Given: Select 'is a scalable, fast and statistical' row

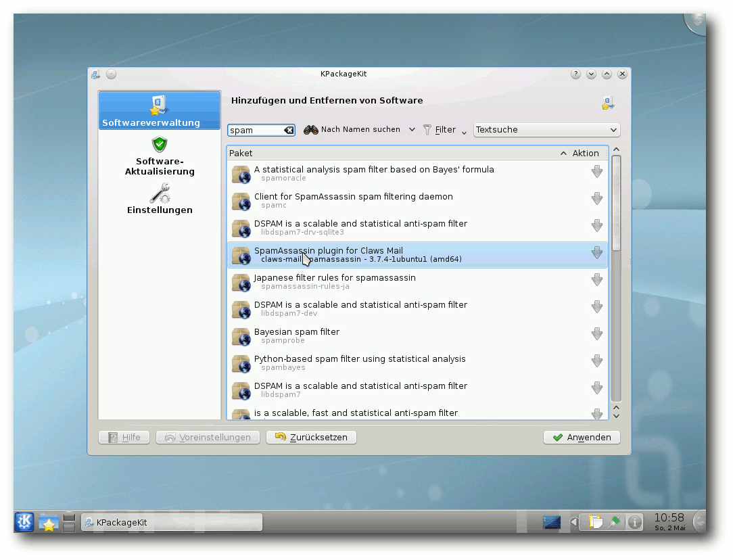Looking at the screenshot, I should coord(417,413).
